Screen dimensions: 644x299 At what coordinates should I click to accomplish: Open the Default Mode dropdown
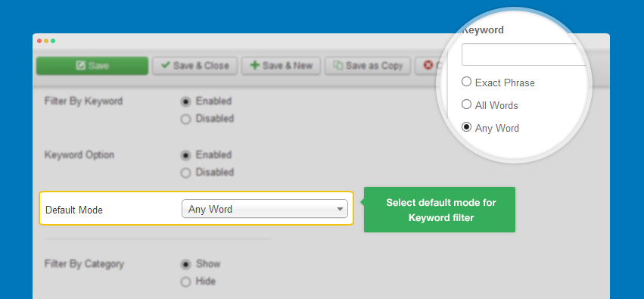[265, 209]
